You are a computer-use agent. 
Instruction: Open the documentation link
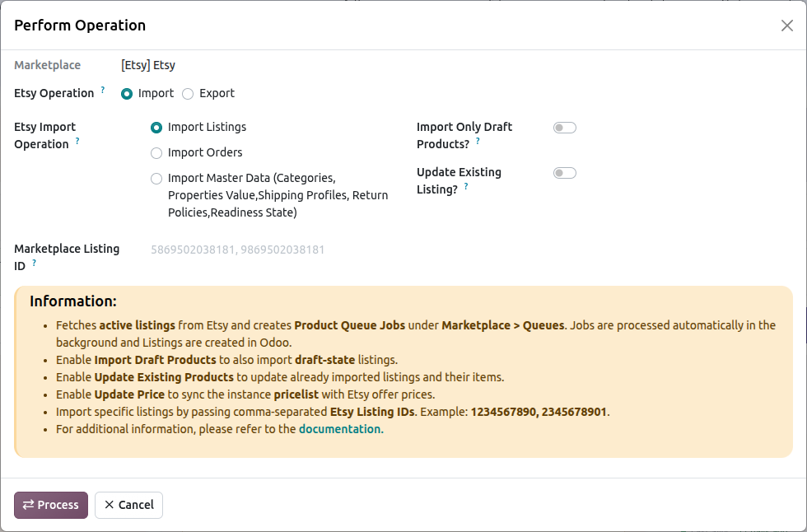tap(341, 429)
